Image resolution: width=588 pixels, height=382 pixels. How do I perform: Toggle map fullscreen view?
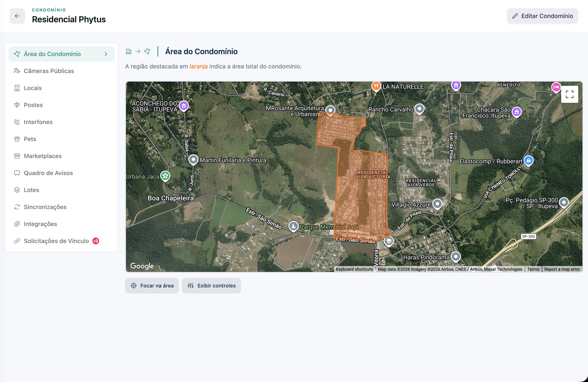[569, 94]
